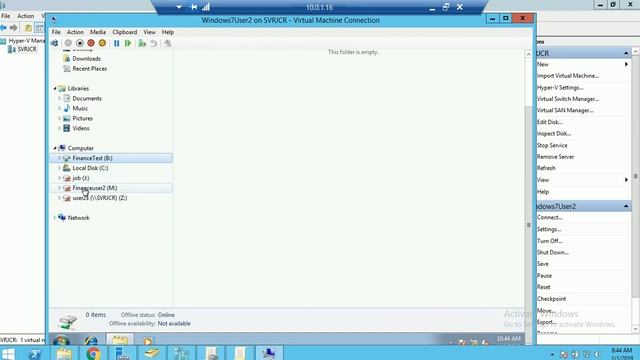The height and width of the screenshot is (360, 640).
Task: Click the remote session connection signal icon
Action: point(206,7)
